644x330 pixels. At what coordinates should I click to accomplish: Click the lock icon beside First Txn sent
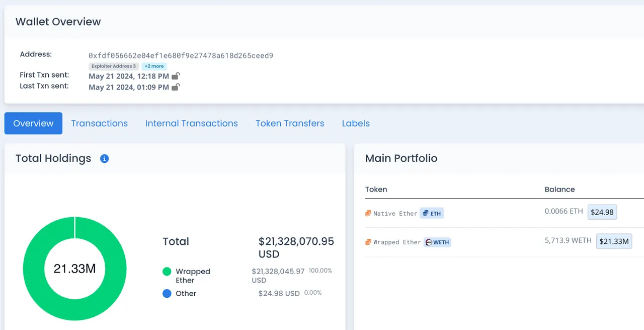pyautogui.click(x=176, y=76)
